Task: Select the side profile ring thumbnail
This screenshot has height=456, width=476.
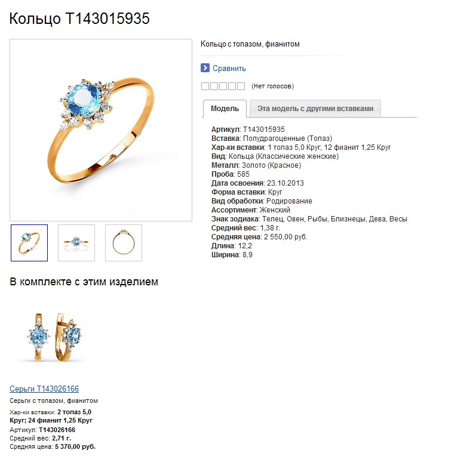Action: coord(124,243)
